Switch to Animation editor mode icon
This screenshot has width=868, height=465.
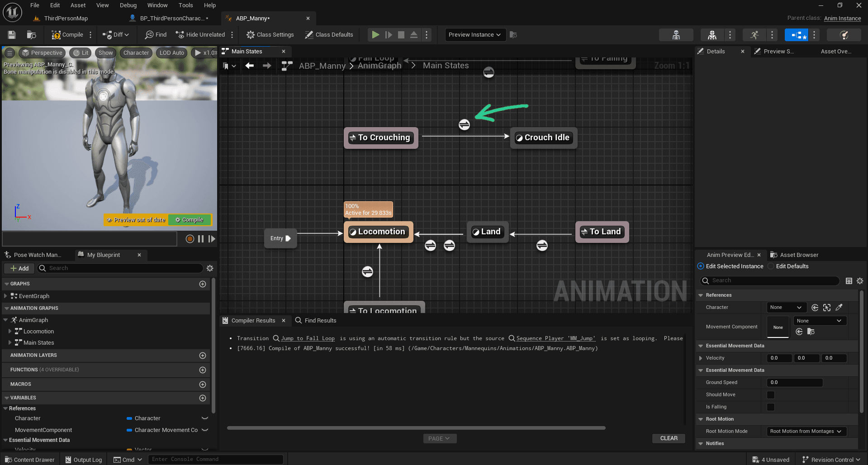pyautogui.click(x=754, y=35)
